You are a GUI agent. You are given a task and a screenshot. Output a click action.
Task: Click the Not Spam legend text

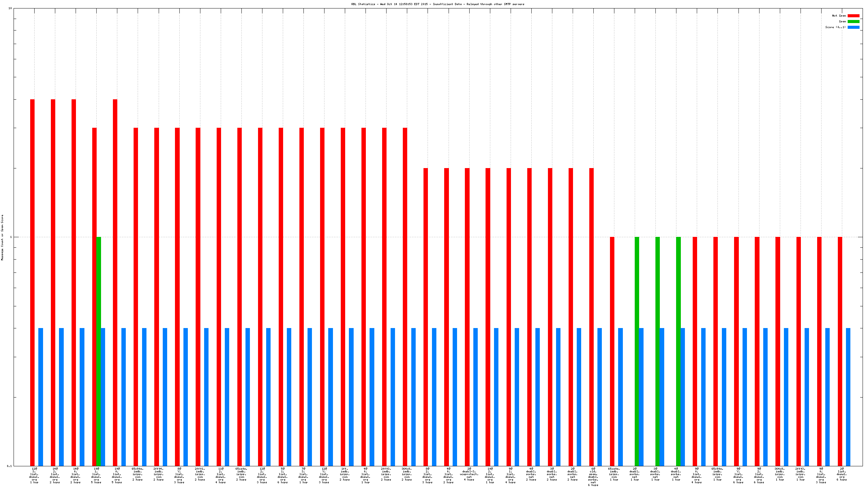[839, 16]
